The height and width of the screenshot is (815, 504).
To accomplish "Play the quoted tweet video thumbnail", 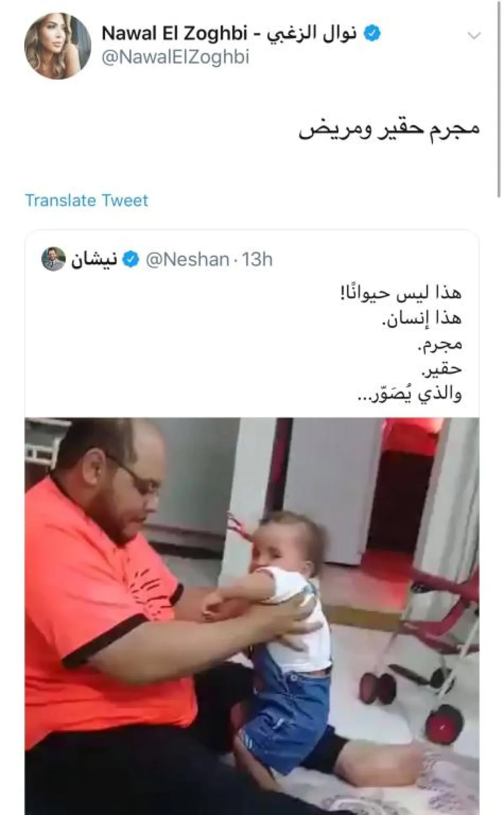I will pyautogui.click(x=252, y=616).
